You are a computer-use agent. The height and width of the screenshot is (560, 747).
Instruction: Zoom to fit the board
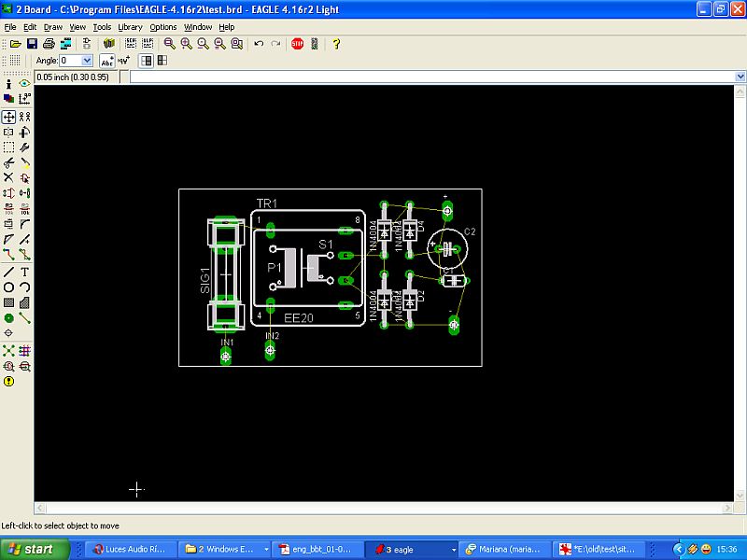[x=169, y=44]
